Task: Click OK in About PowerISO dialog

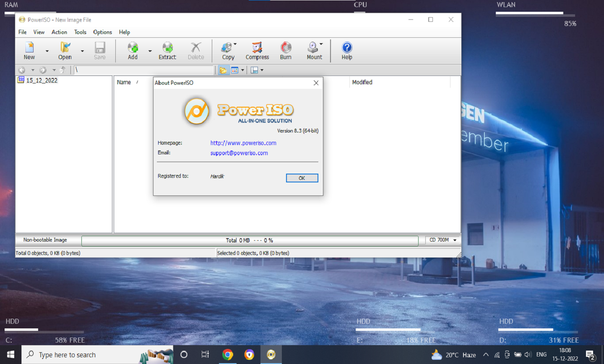Action: point(302,178)
